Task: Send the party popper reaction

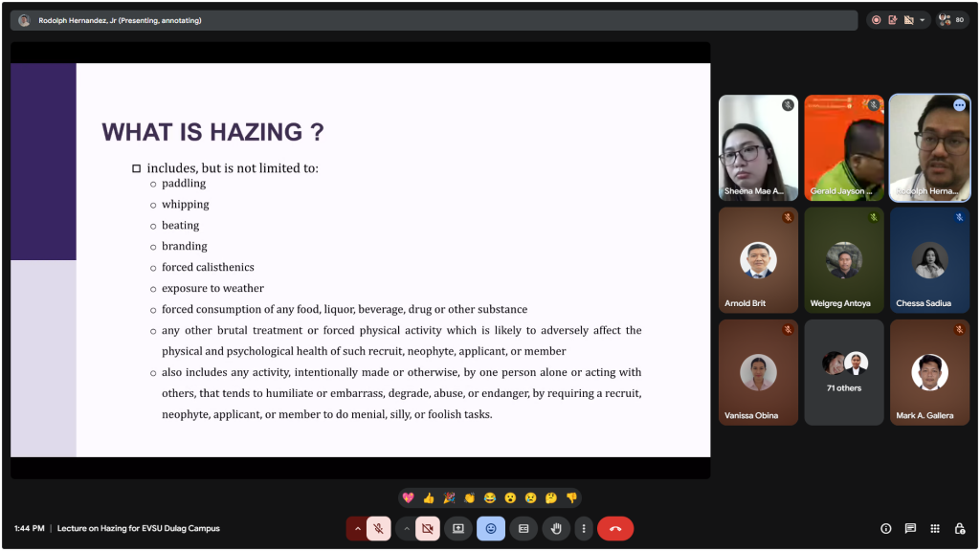Action: 449,498
